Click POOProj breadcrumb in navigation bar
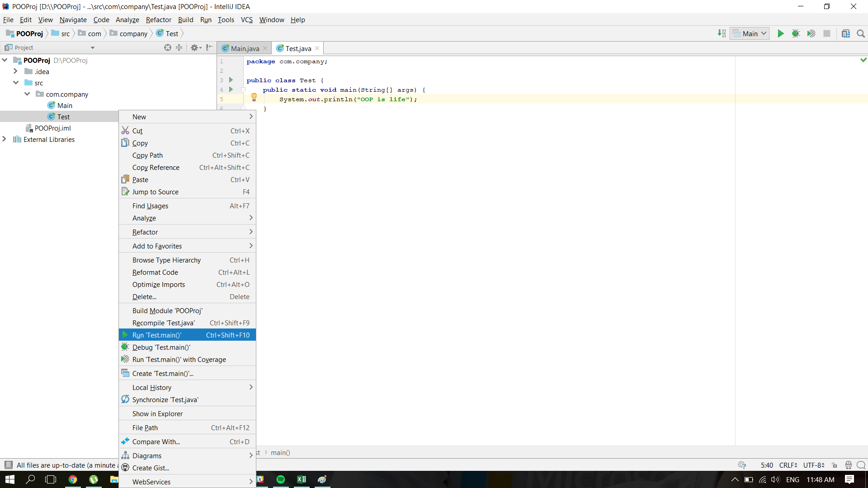 pyautogui.click(x=25, y=33)
